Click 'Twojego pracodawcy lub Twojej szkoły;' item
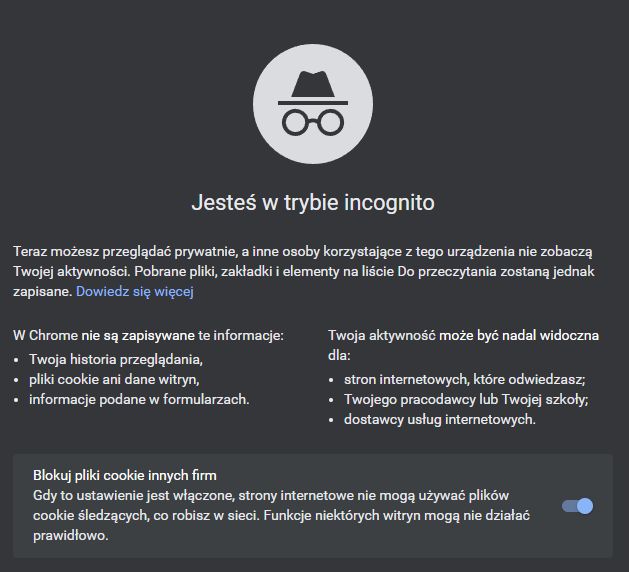 tap(466, 400)
